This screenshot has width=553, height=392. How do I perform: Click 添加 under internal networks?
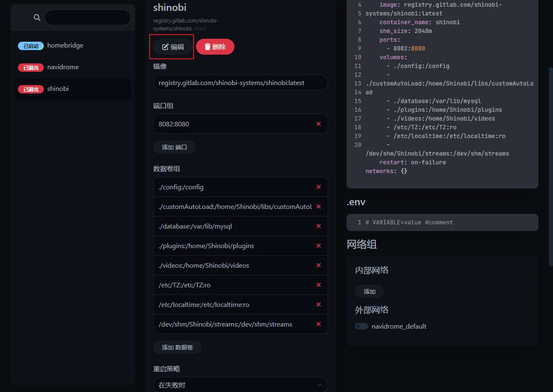pos(370,291)
